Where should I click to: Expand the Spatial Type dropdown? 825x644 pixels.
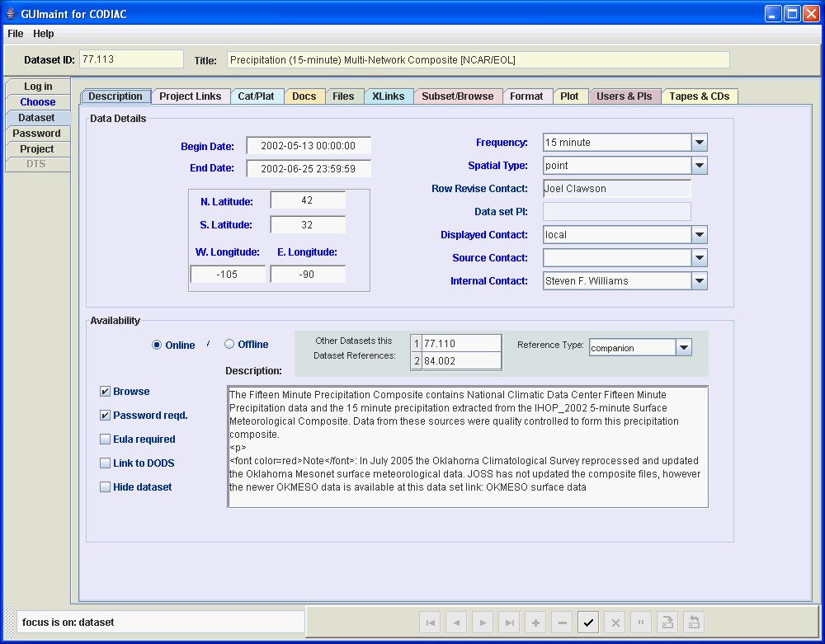[x=699, y=166]
